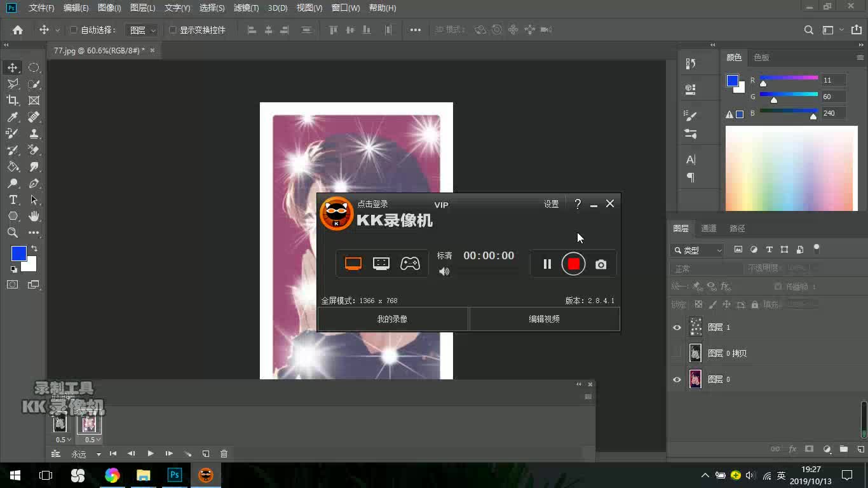Select game recording mode in KK录像机
868x488 pixels.
pyautogui.click(x=410, y=263)
